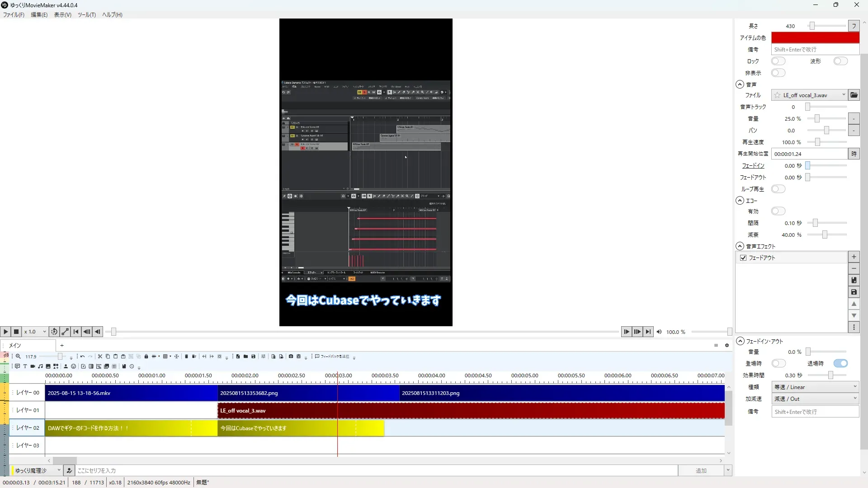The height and width of the screenshot is (488, 868).
Task: Click the undo arrow in timeline toolbar
Action: click(82, 357)
